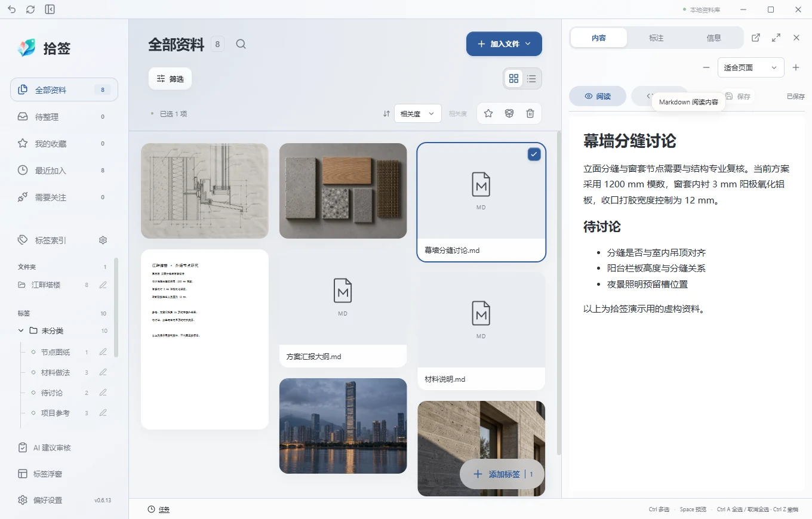The height and width of the screenshot is (519, 812).
Task: Open 全部资料 in sidebar
Action: tap(64, 90)
